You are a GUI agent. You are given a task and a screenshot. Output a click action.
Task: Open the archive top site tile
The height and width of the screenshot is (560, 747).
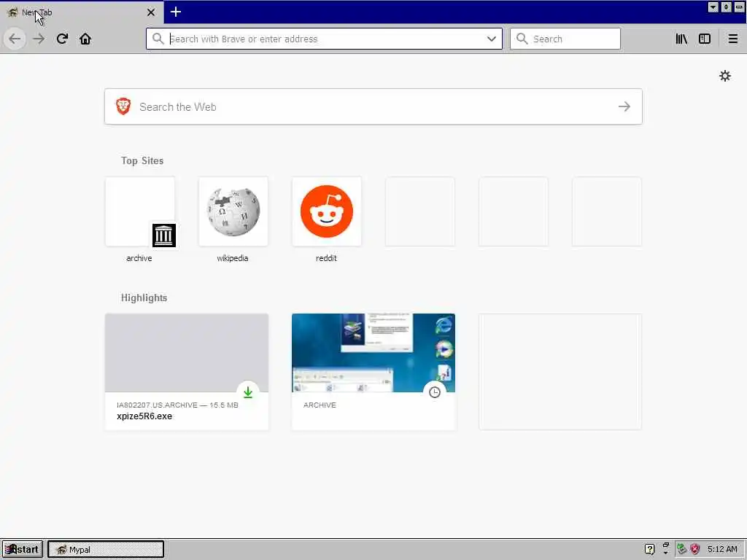(140, 212)
